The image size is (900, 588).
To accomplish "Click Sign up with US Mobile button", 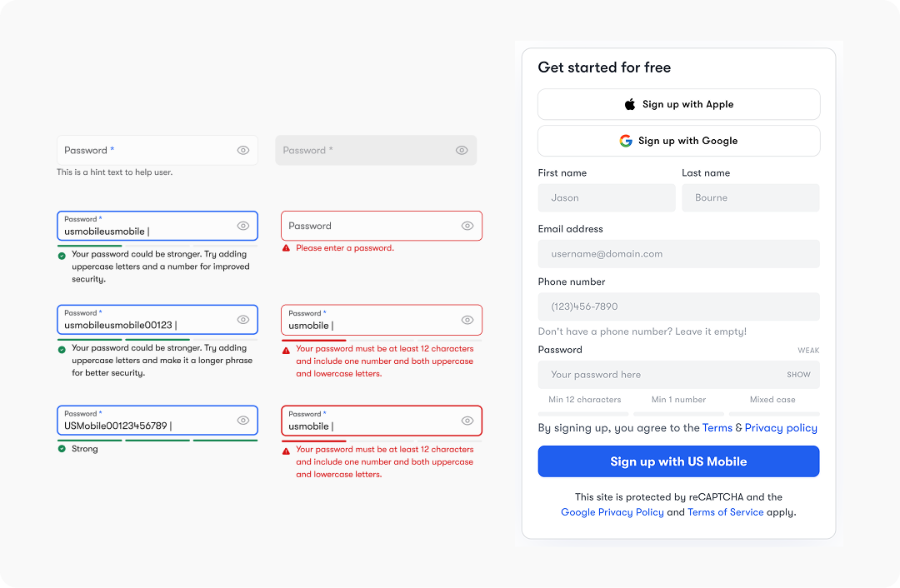I will pyautogui.click(x=678, y=461).
